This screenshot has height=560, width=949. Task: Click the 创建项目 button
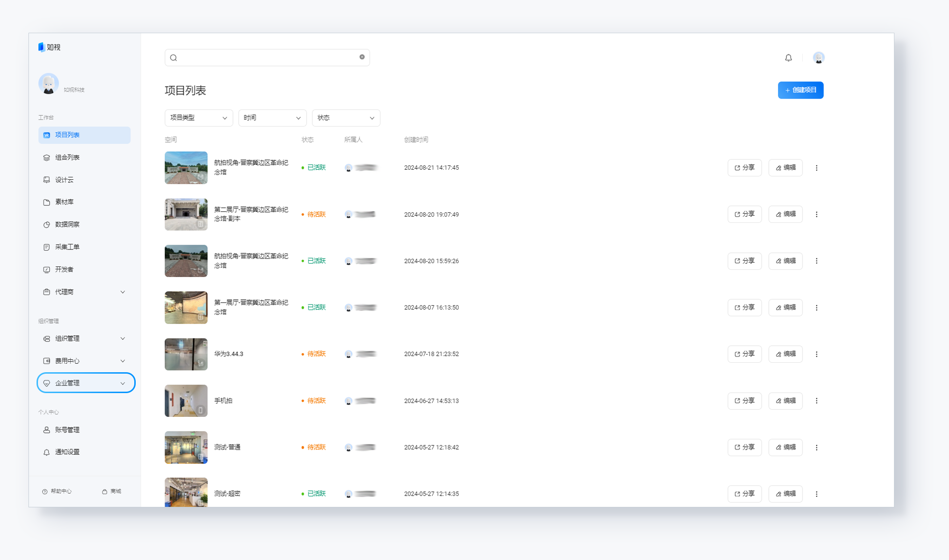tap(800, 90)
